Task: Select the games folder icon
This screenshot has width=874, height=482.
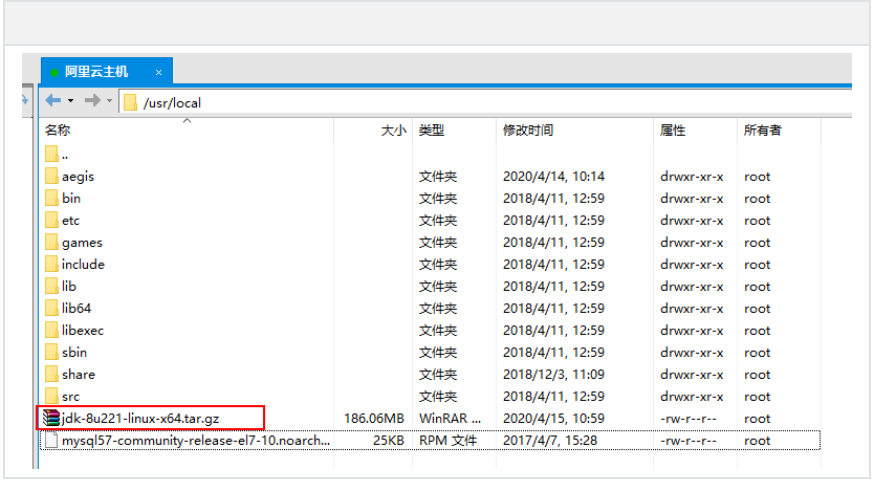Action: coord(52,242)
